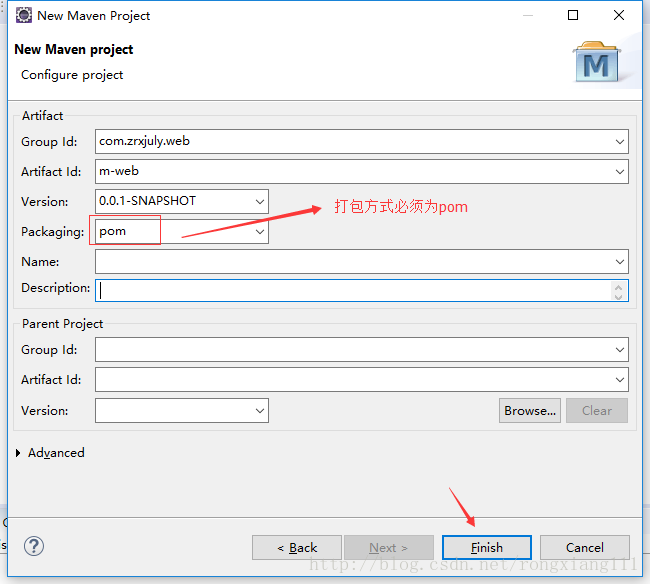Open the Parent Project Artifact Id dropdown arrow
The width and height of the screenshot is (650, 584).
[x=620, y=380]
